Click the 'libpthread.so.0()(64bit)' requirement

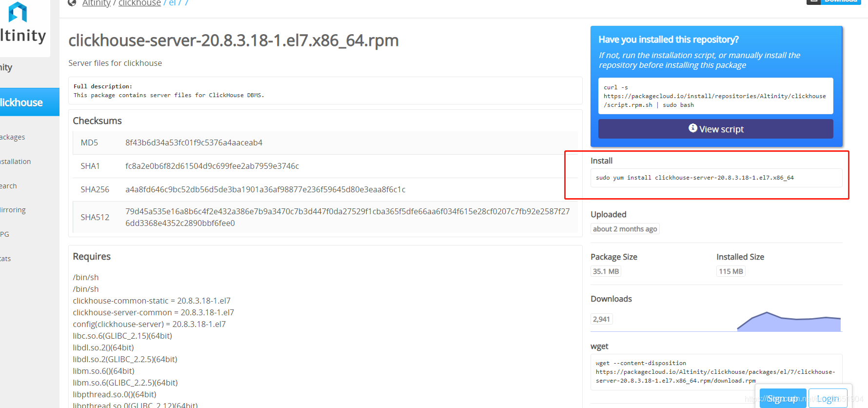coord(115,394)
